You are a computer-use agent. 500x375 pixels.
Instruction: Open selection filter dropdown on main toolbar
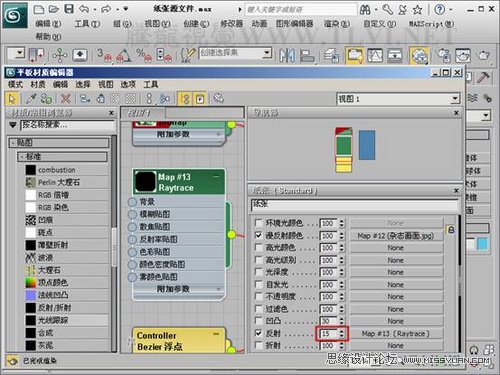pyautogui.click(x=19, y=53)
